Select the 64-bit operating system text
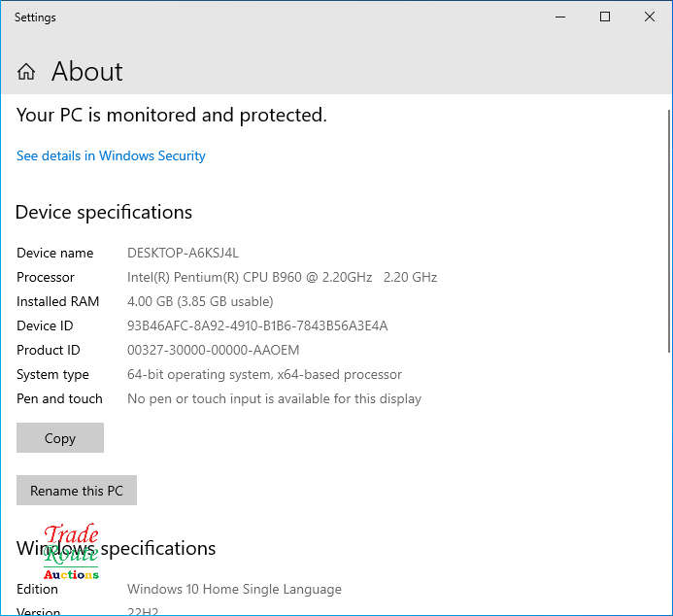Screen dimensions: 673x616 click(264, 375)
